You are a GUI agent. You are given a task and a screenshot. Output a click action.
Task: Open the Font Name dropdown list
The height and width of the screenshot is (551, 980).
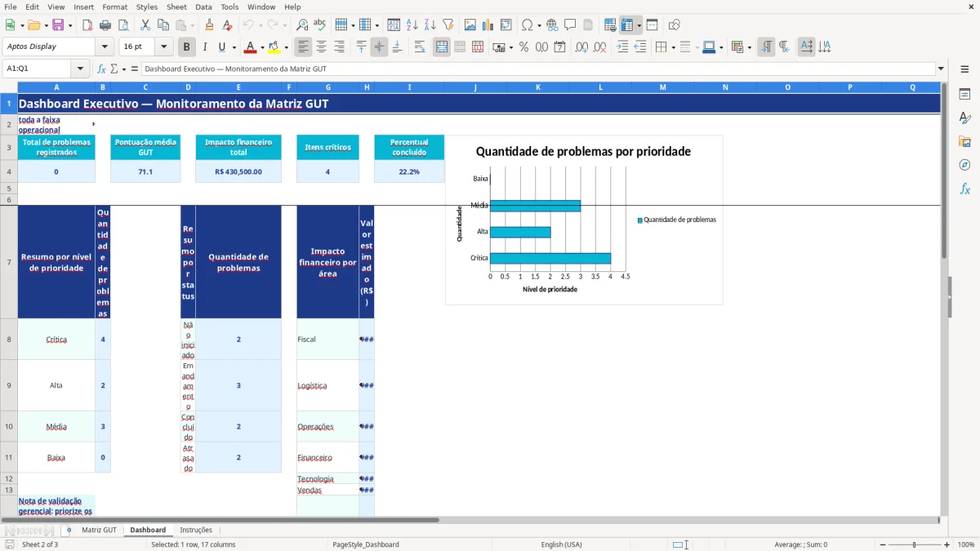[105, 47]
